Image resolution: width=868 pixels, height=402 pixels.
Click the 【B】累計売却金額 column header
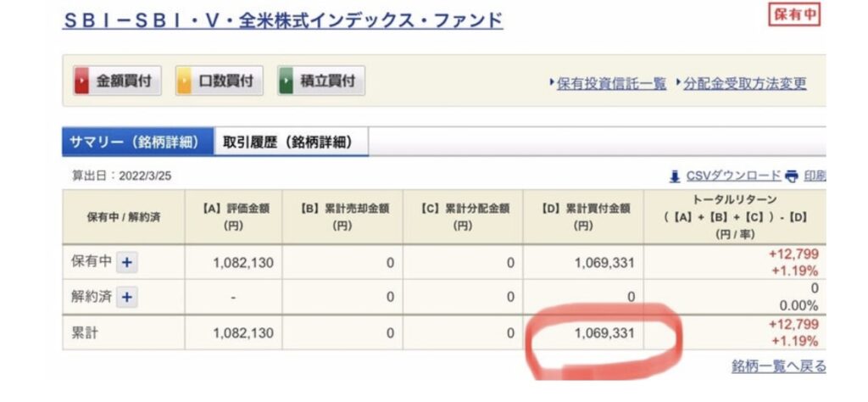342,217
